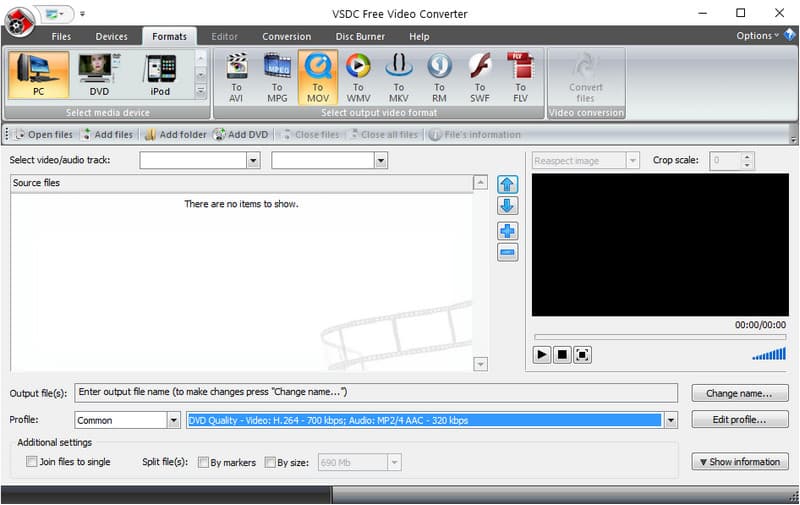The image size is (800, 505).
Task: Select the To AVI output format
Action: (x=237, y=77)
